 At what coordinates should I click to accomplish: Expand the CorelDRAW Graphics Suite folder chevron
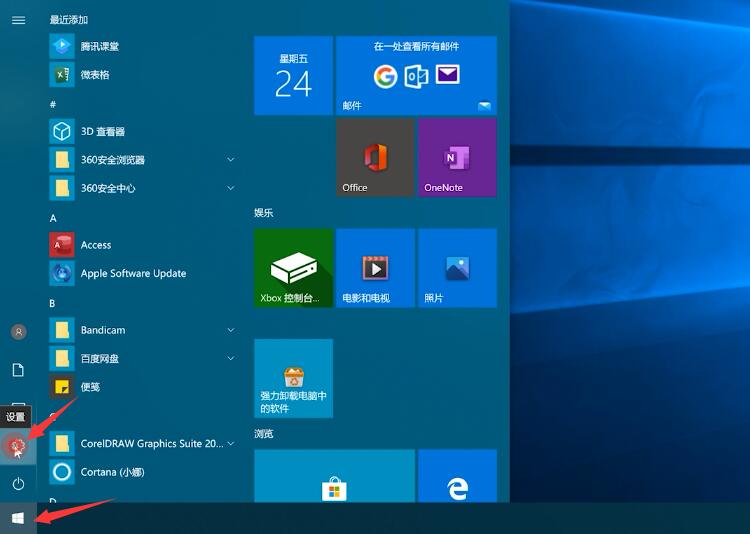(x=231, y=444)
